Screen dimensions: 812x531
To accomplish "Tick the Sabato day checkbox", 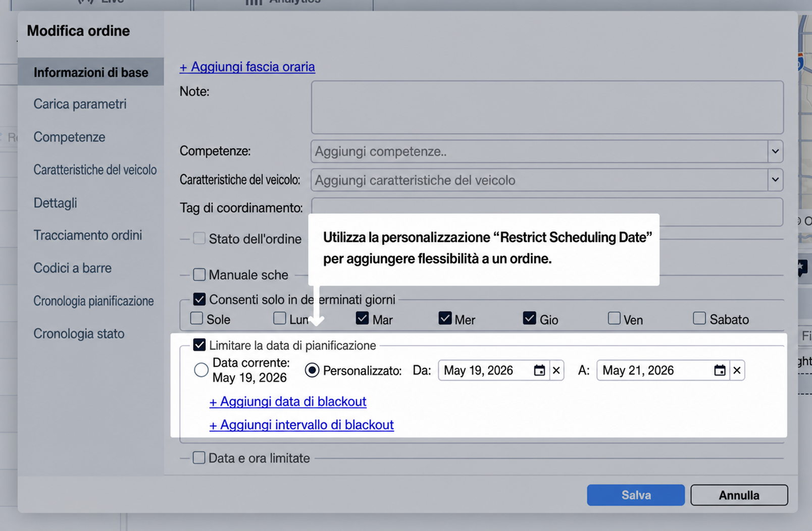I will point(699,318).
